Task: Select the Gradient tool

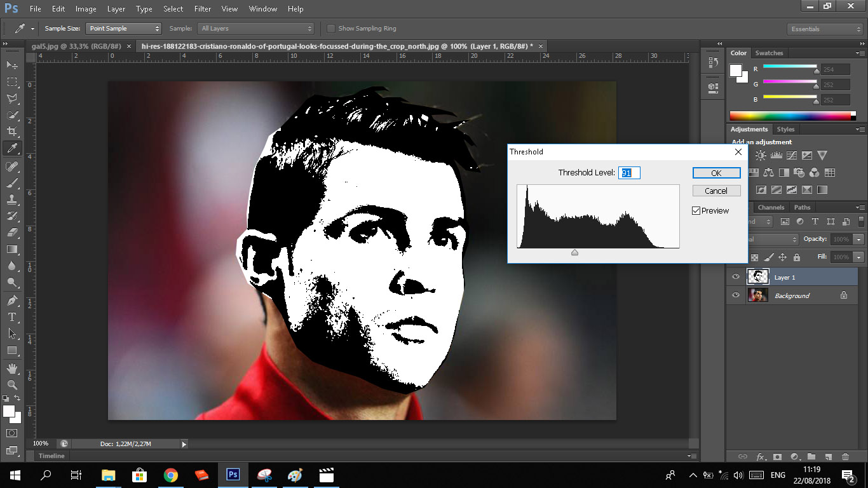Action: [12, 250]
